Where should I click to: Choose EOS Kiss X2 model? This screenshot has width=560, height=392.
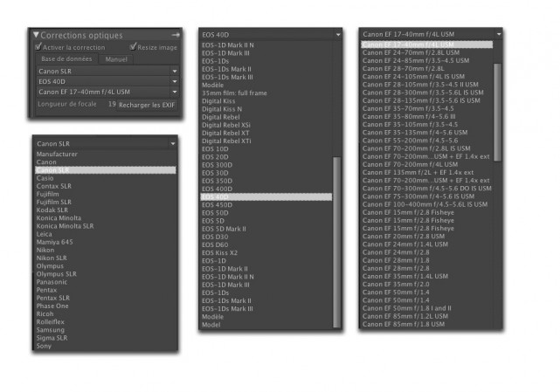219,253
